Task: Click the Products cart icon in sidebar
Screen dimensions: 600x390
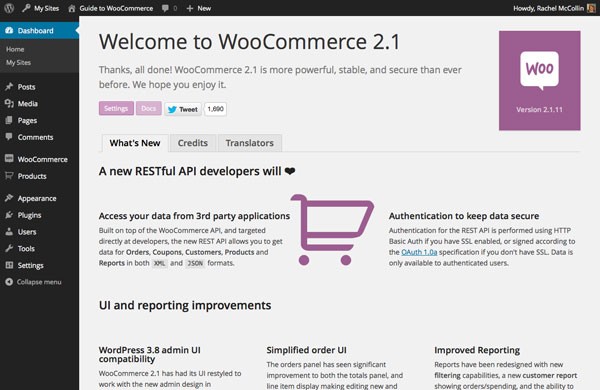Action: [x=9, y=176]
